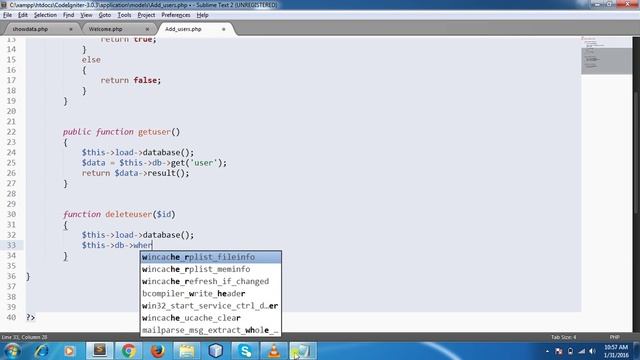Close the Welcome.php tab

[147, 29]
